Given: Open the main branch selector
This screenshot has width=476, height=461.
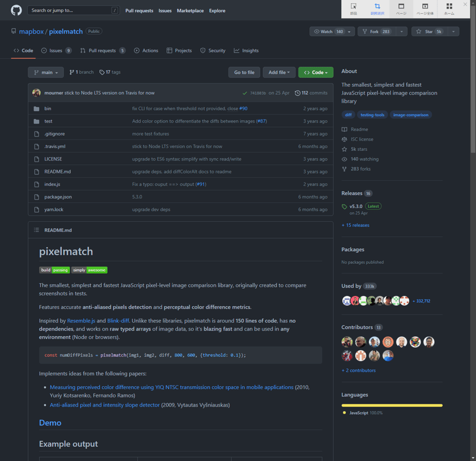Looking at the screenshot, I should tap(46, 72).
